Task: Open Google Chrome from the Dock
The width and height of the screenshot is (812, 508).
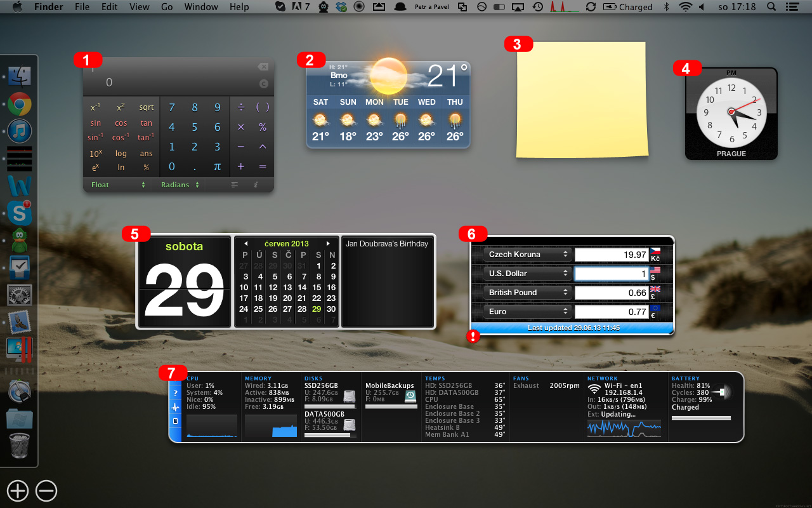Action: pyautogui.click(x=20, y=104)
